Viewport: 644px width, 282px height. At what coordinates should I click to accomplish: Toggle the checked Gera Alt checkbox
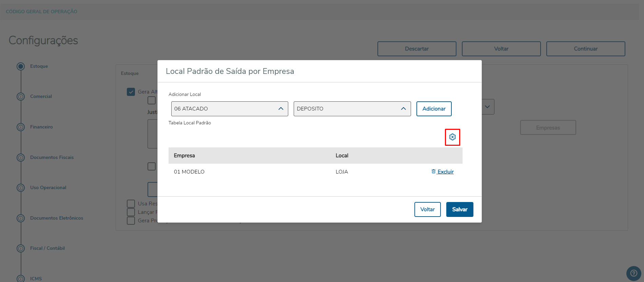[131, 92]
